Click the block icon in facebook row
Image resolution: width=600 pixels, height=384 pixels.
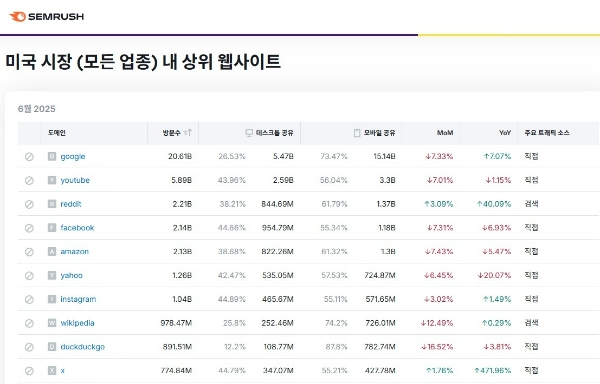tap(29, 228)
